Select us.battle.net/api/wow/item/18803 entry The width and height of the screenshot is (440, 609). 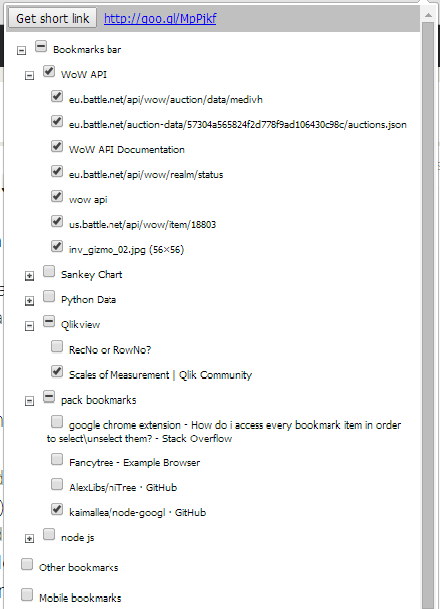142,224
